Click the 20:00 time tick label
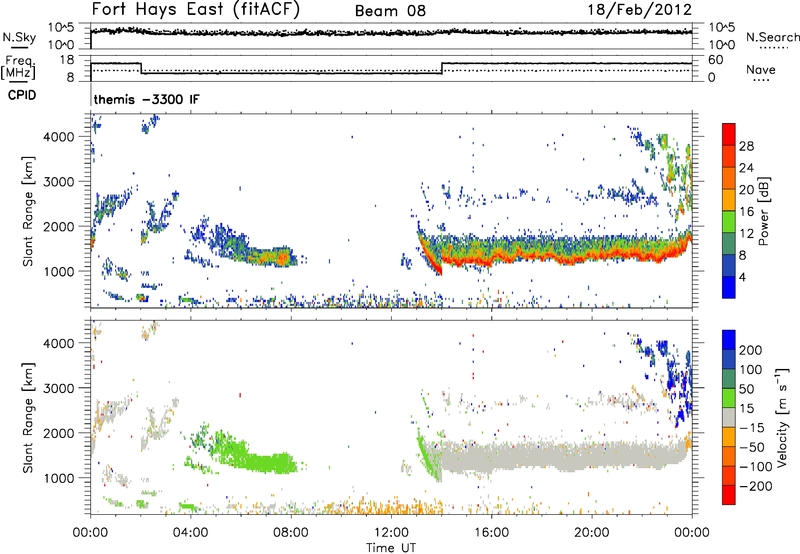This screenshot has height=554, width=800. 591,533
